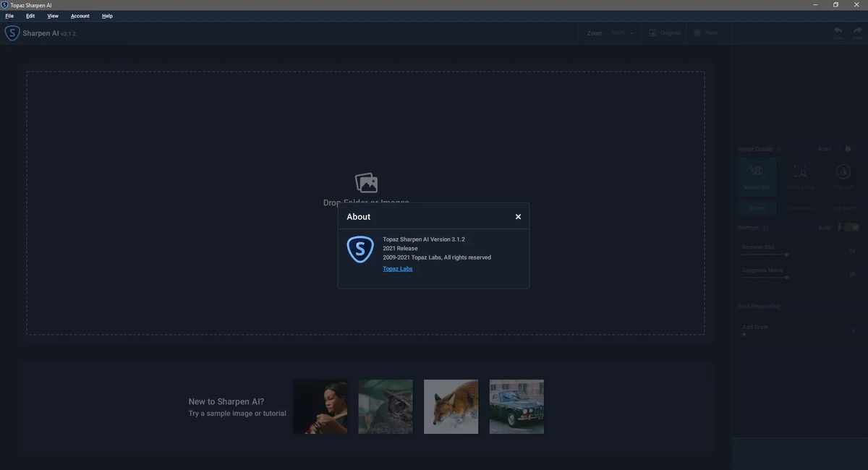Open the Help menu
Image resolution: width=868 pixels, height=470 pixels.
[107, 16]
